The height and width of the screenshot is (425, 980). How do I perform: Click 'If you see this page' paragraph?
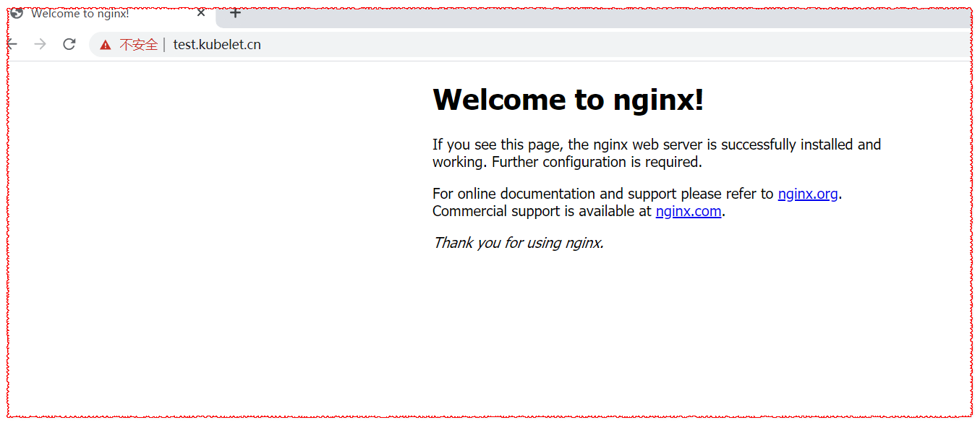point(657,153)
